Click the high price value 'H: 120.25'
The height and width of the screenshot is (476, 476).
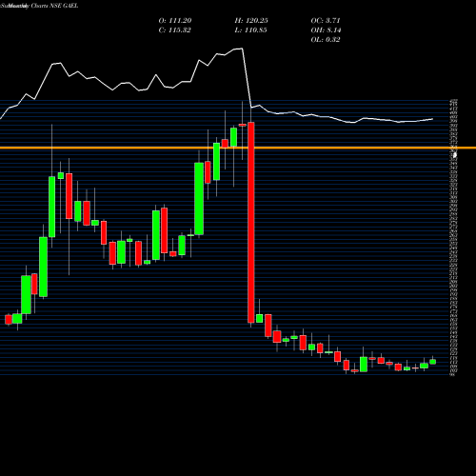click(251, 21)
